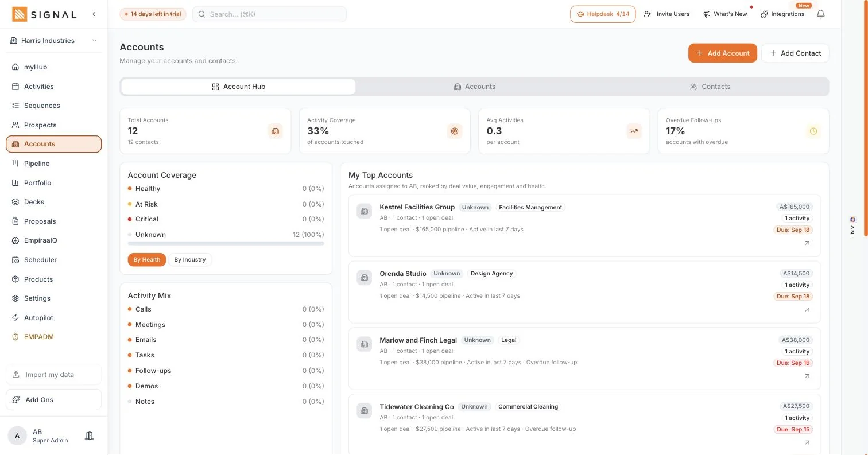Switch to the Accounts tab

point(474,87)
